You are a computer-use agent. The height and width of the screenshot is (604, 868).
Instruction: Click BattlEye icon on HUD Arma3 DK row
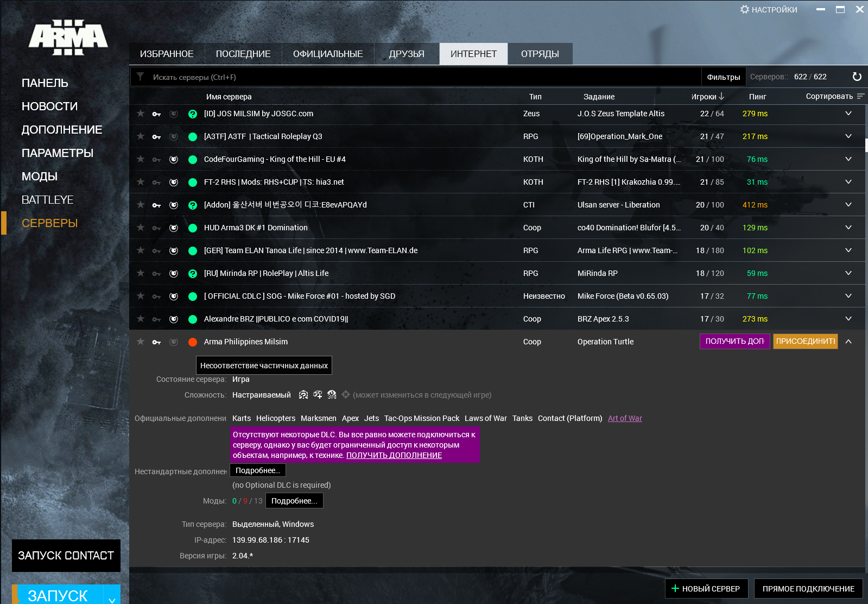[174, 228]
